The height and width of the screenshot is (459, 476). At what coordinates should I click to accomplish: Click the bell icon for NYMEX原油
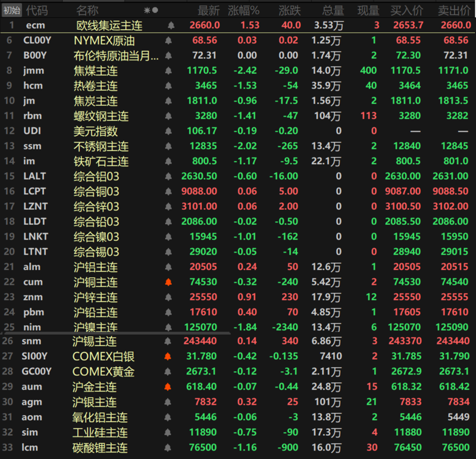[x=168, y=40]
